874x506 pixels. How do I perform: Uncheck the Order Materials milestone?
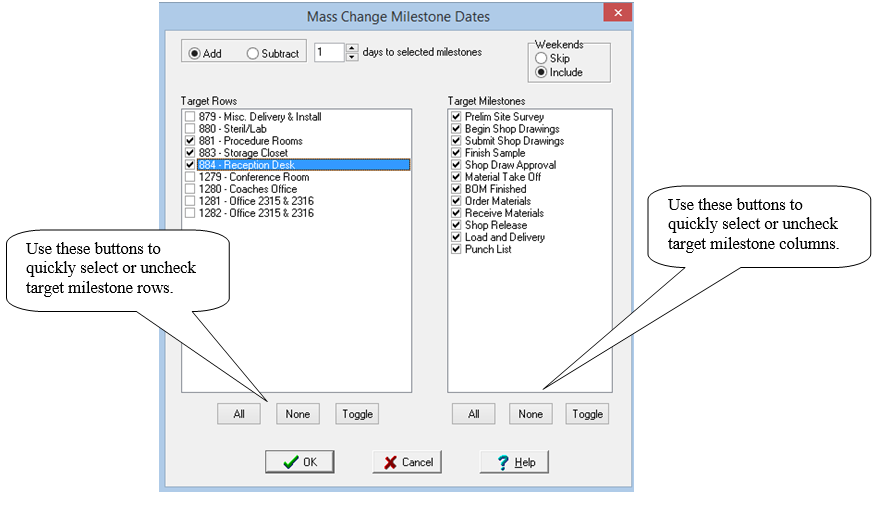456,201
